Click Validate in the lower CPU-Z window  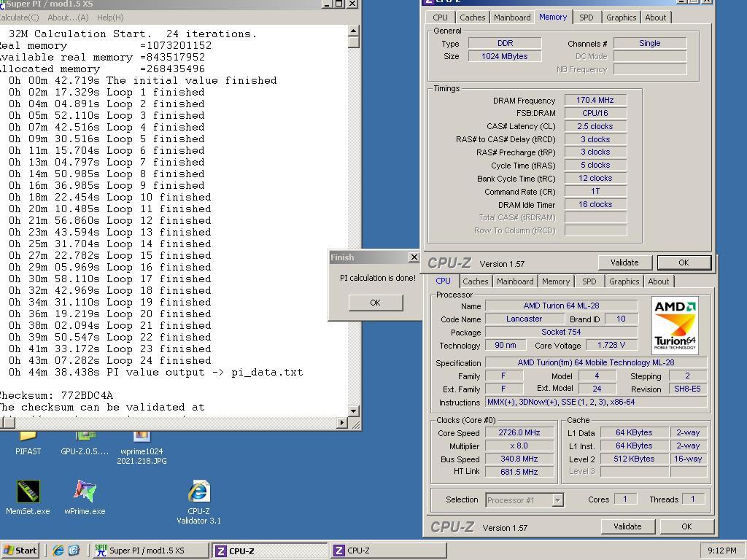pyautogui.click(x=627, y=526)
